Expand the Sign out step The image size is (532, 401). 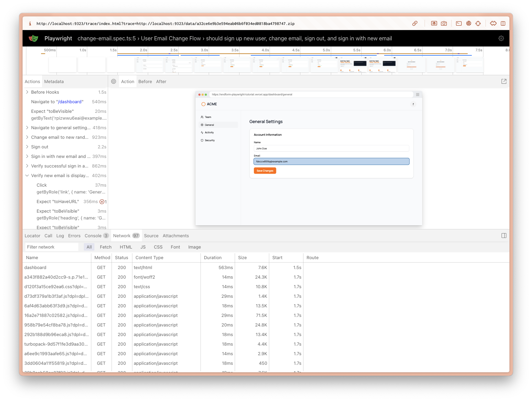point(27,147)
